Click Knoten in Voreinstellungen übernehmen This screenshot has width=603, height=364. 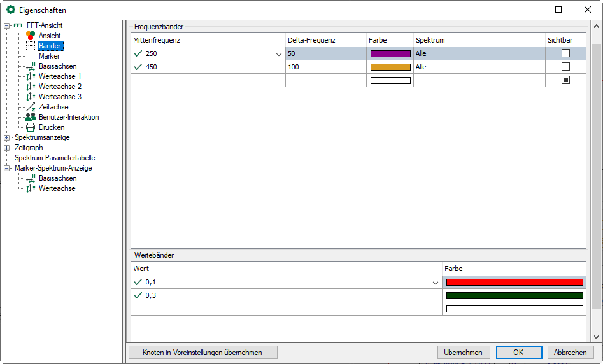click(202, 353)
